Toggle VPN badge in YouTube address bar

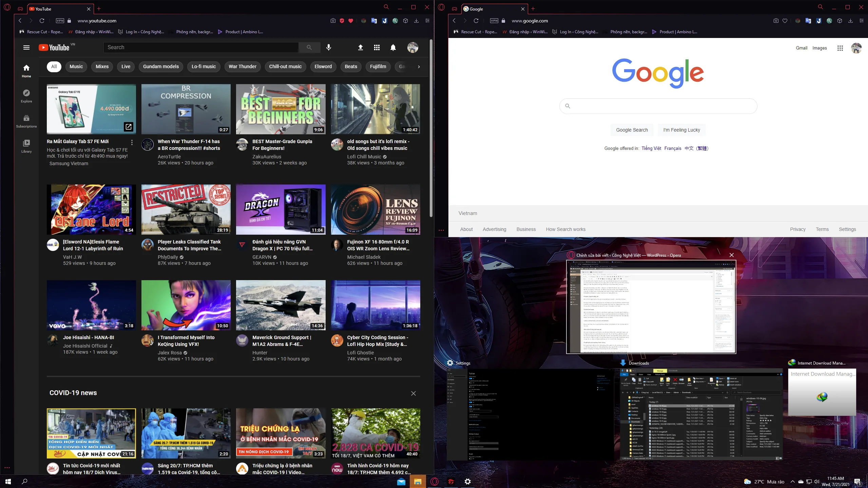[x=60, y=21]
